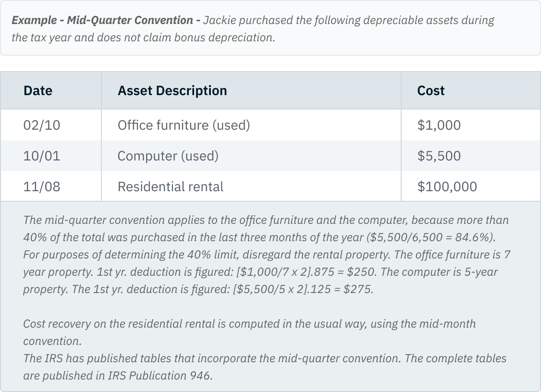Click the "Office furniture (used)" cell
Screen dimensions: 541x392
click(x=184, y=125)
